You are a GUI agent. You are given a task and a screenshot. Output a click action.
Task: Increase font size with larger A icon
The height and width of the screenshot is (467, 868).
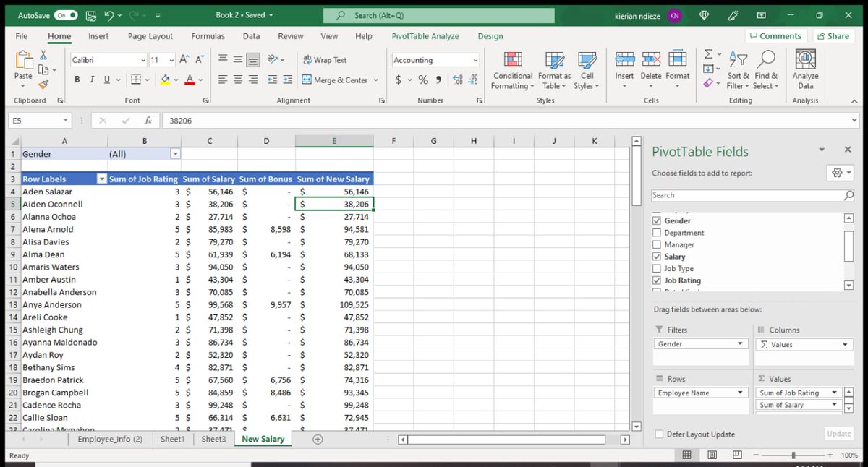coord(184,59)
